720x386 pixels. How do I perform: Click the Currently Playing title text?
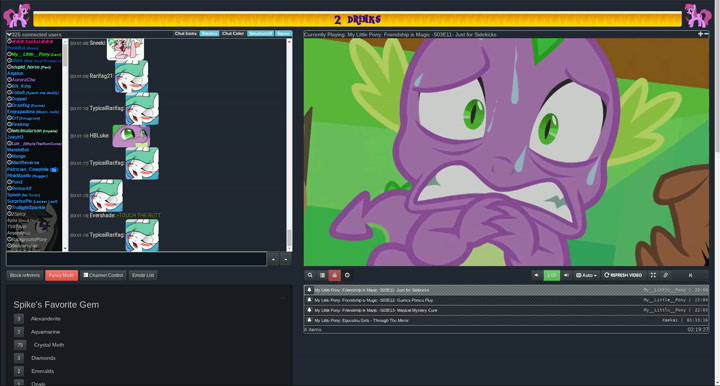click(400, 34)
